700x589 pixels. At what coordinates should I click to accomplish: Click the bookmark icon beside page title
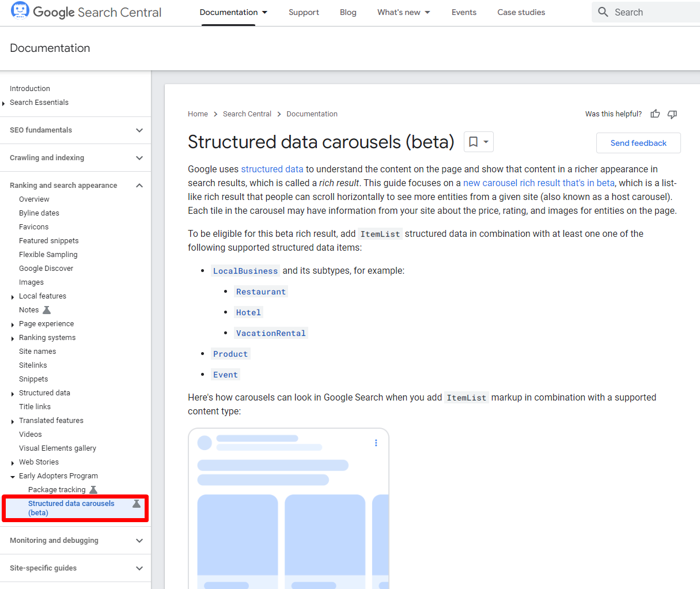point(473,142)
